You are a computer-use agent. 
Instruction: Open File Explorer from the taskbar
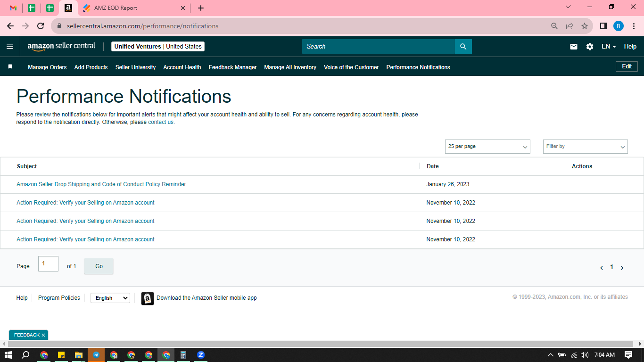(79, 355)
